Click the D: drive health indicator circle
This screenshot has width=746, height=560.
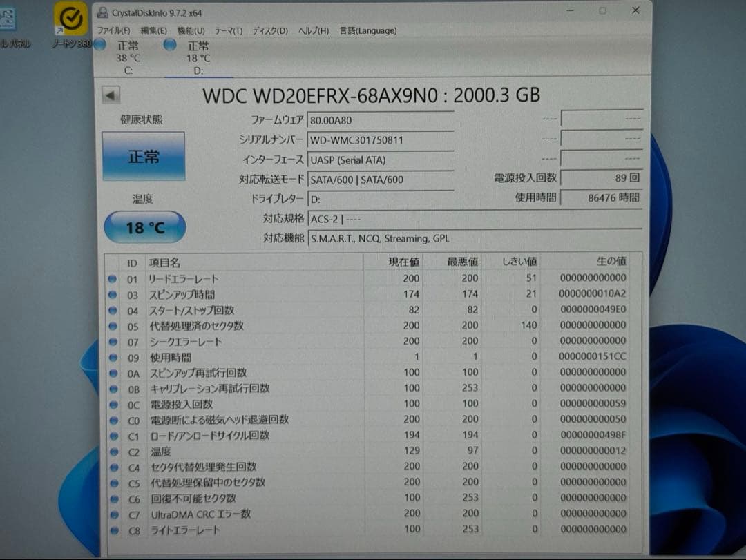pos(170,44)
